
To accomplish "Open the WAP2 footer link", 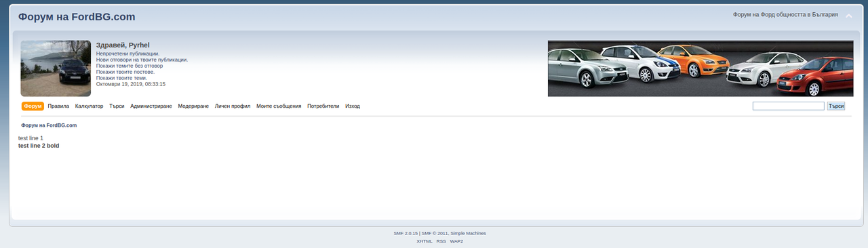I will pyautogui.click(x=457, y=241).
